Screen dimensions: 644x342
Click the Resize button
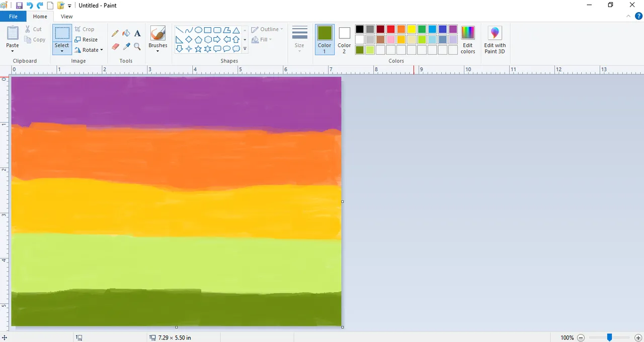(x=86, y=39)
